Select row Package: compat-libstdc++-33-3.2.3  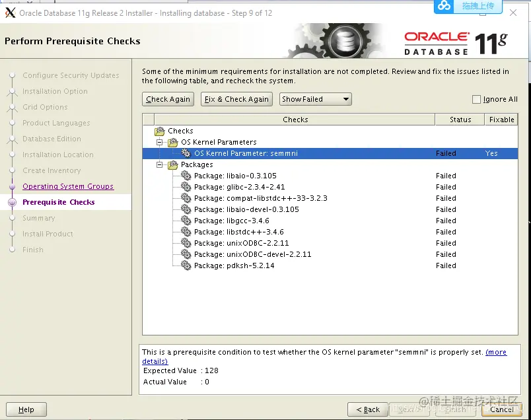click(330, 198)
